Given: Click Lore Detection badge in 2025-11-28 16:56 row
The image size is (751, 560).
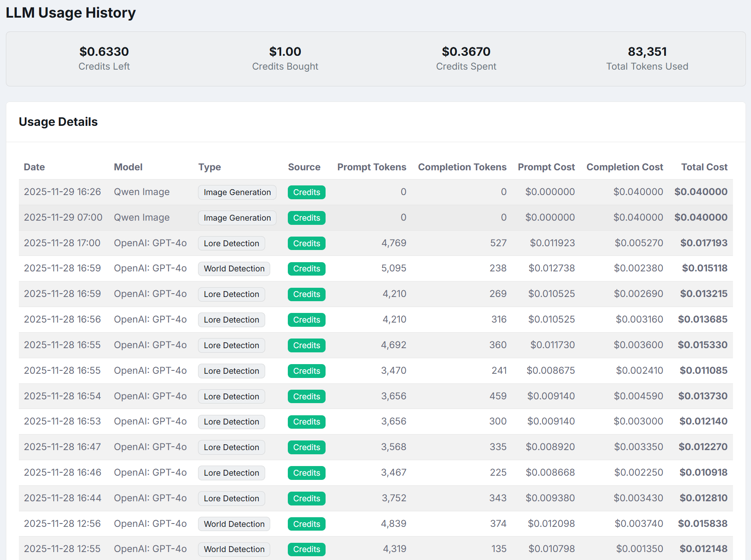Looking at the screenshot, I should coord(232,320).
